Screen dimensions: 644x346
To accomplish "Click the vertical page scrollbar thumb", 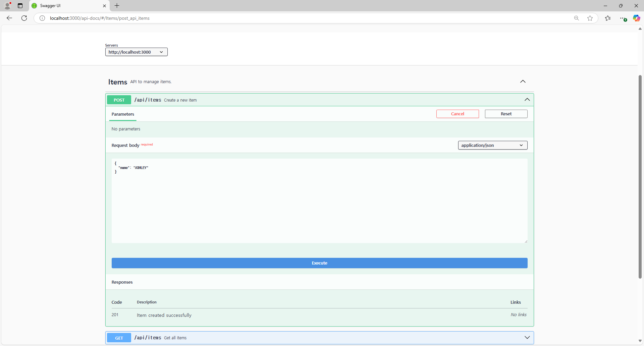I will pos(640,177).
